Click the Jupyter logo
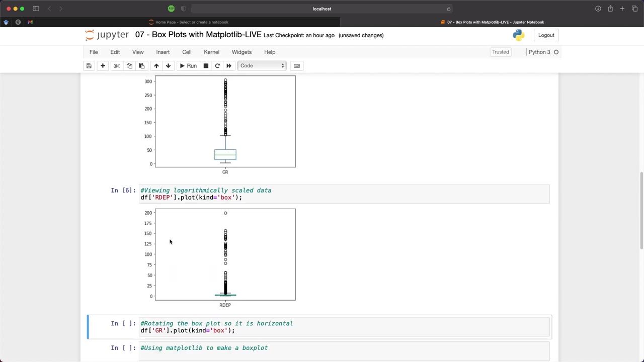The width and height of the screenshot is (644, 362). pyautogui.click(x=107, y=35)
